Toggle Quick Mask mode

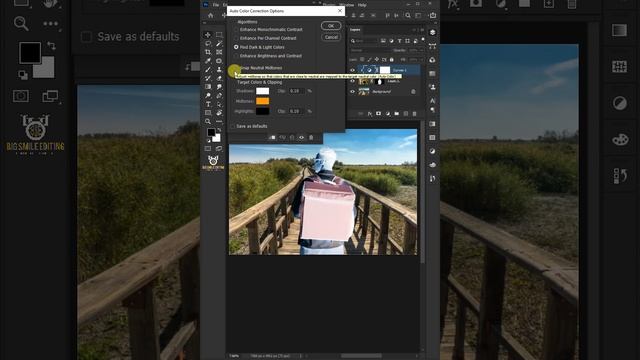(208, 149)
